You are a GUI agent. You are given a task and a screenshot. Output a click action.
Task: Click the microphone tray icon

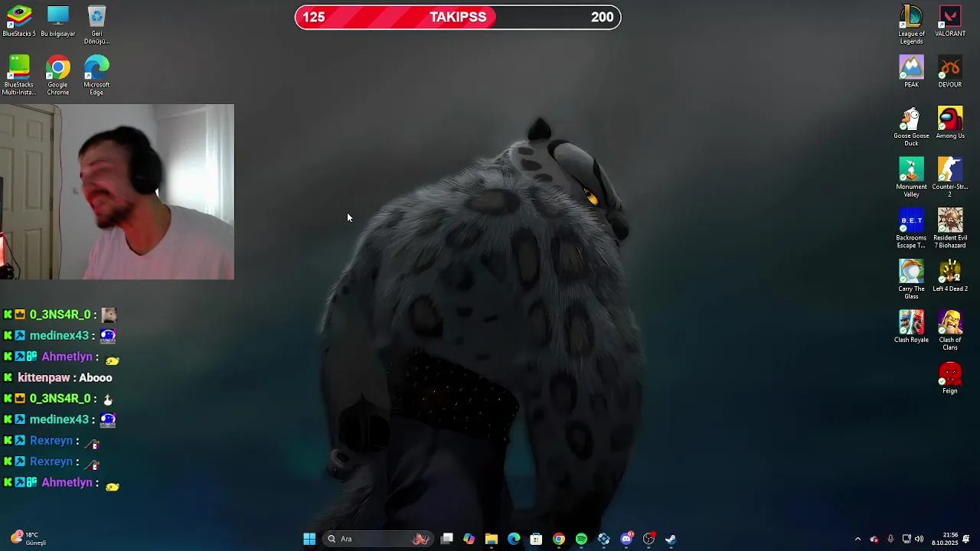[890, 539]
